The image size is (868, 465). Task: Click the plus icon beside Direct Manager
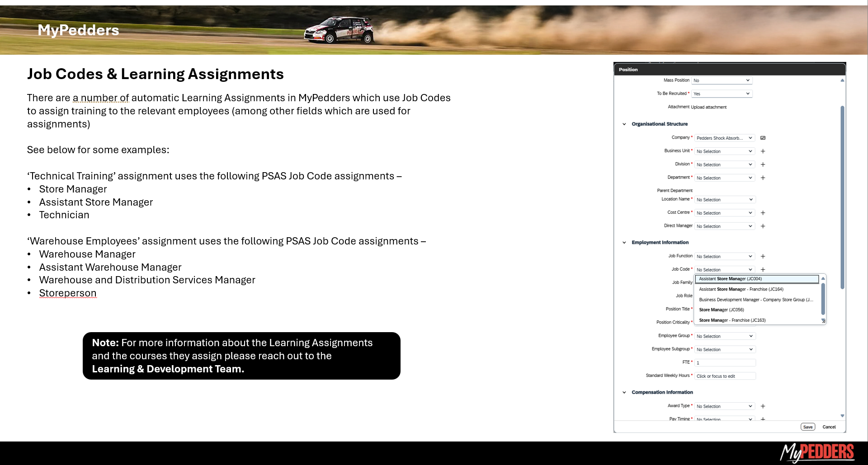coord(763,226)
